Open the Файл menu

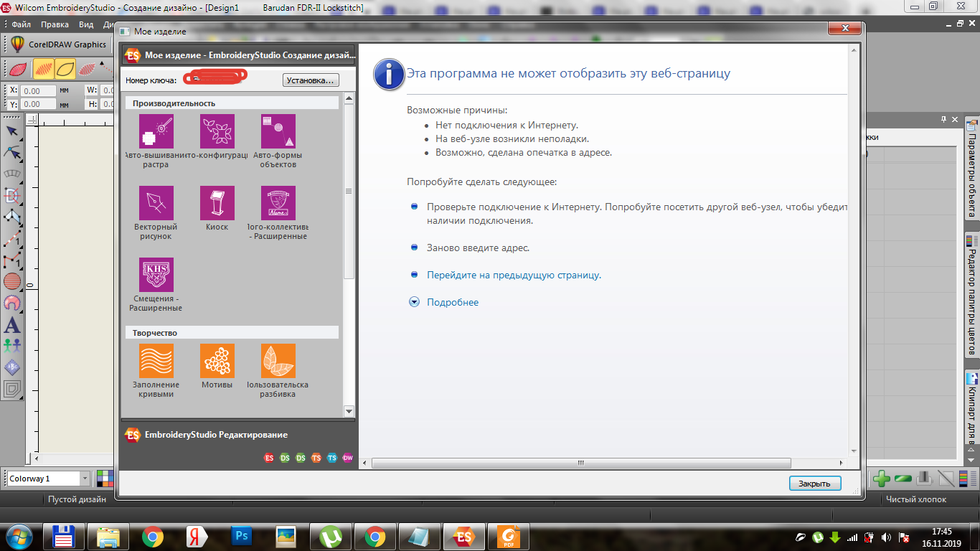[x=21, y=24]
